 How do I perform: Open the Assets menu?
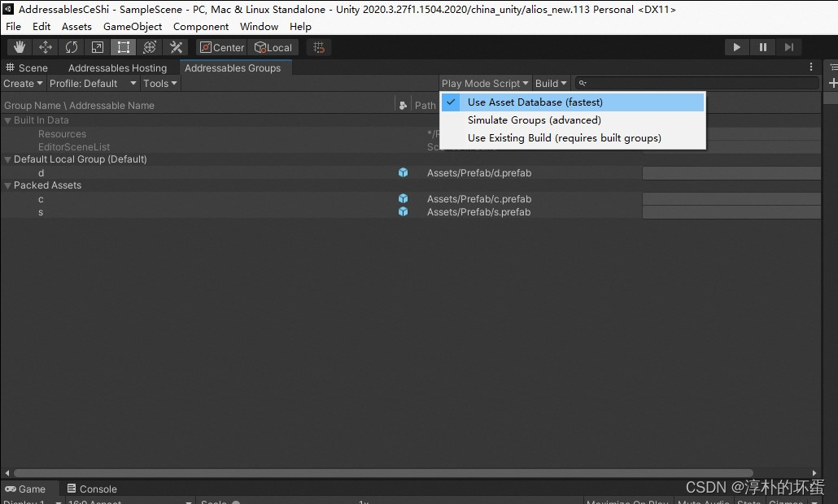[76, 27]
